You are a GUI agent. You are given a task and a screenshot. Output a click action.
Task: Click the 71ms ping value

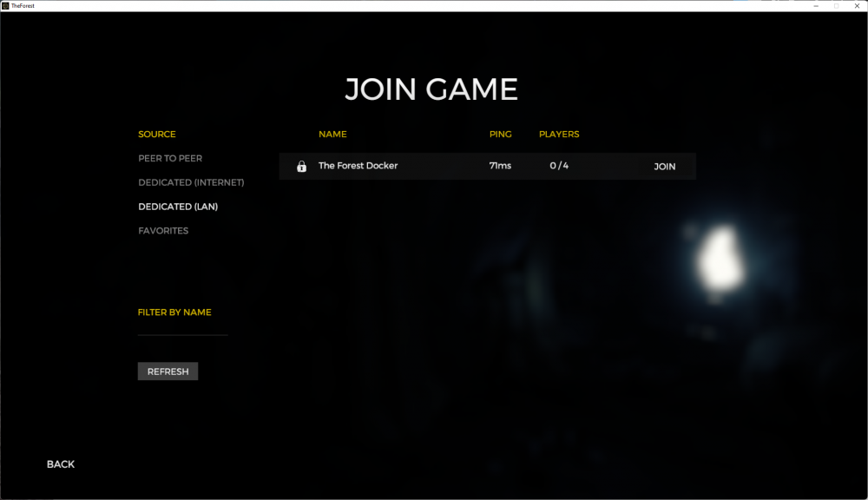tap(500, 166)
